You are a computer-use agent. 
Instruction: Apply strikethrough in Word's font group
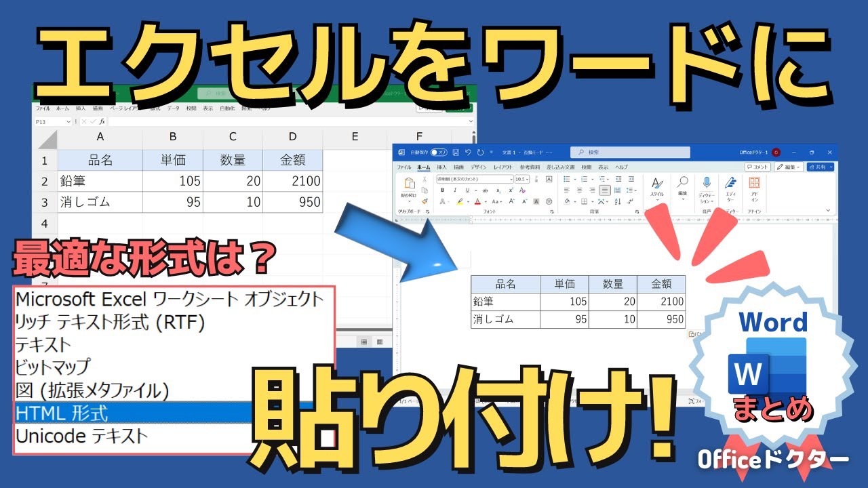(x=485, y=190)
